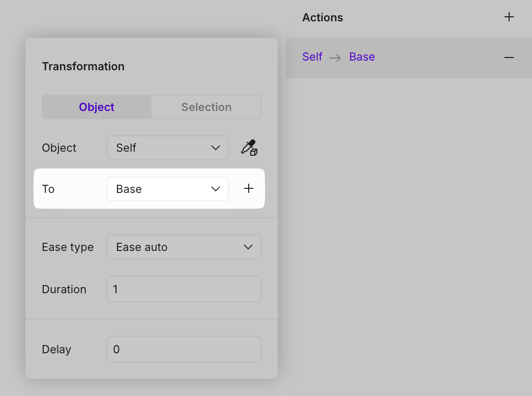This screenshot has height=396, width=532.
Task: Click the Duration label text
Action: tap(64, 289)
